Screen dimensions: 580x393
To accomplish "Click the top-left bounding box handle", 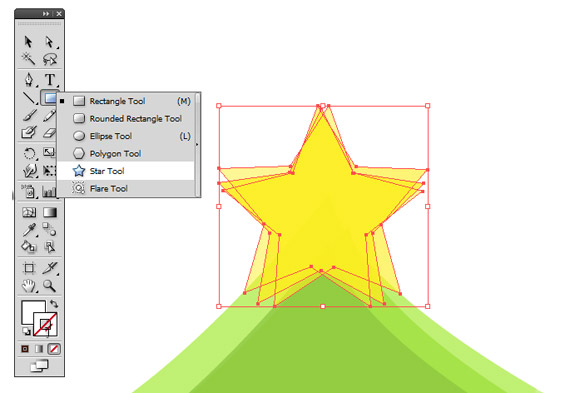I will click(x=219, y=106).
